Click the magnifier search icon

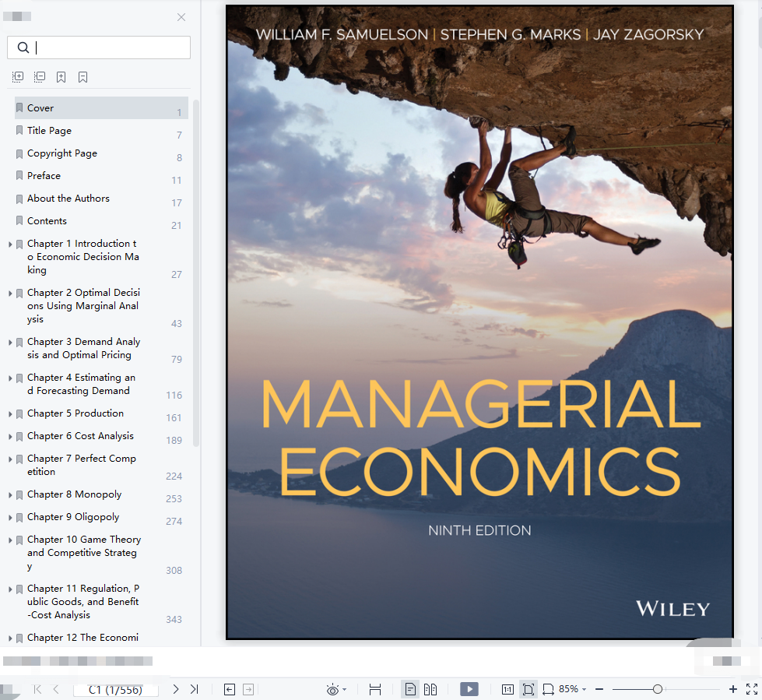point(23,47)
